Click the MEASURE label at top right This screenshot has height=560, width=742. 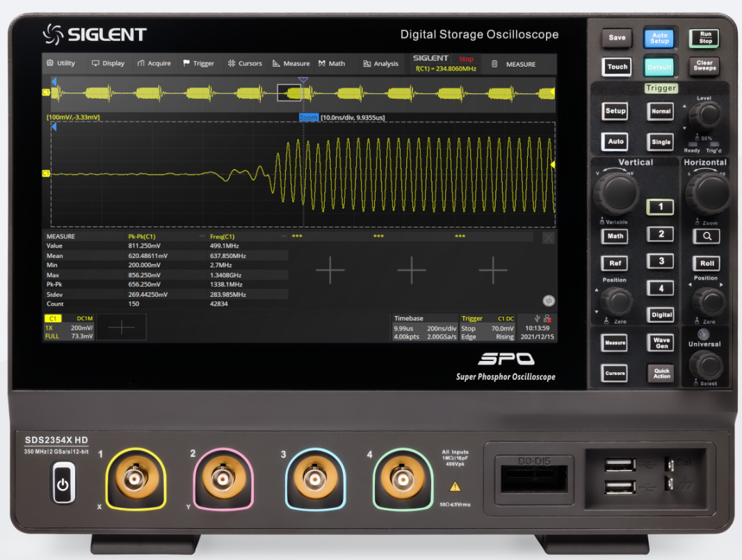(x=521, y=64)
